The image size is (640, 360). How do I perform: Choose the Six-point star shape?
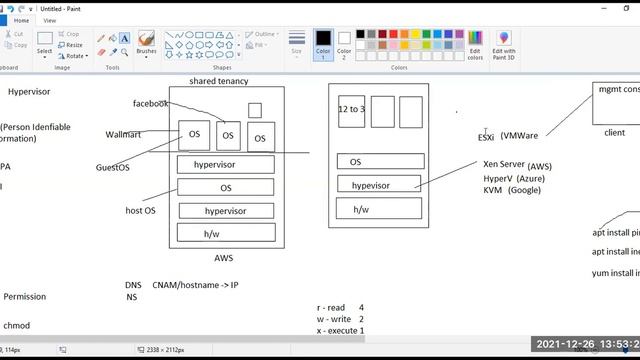[x=199, y=55]
